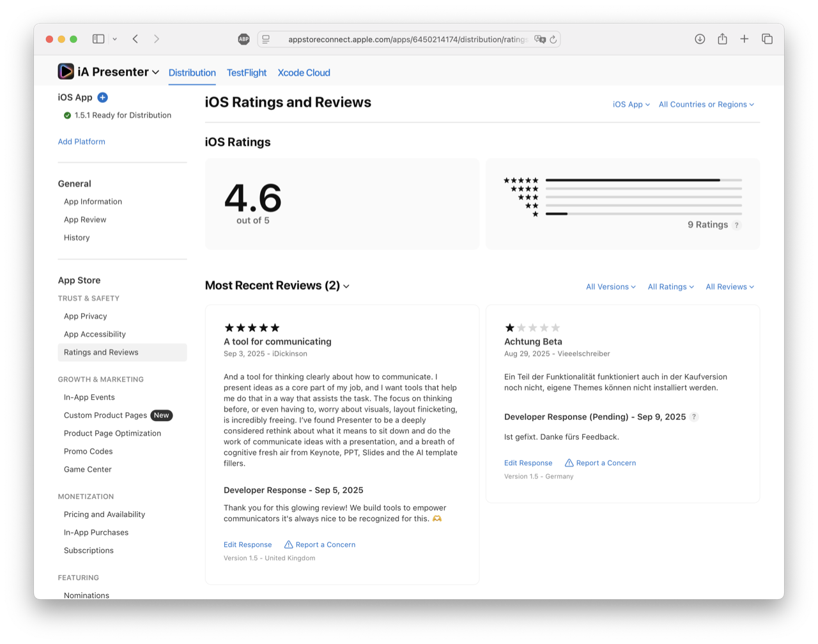Open the Share menu icon

[x=722, y=39]
